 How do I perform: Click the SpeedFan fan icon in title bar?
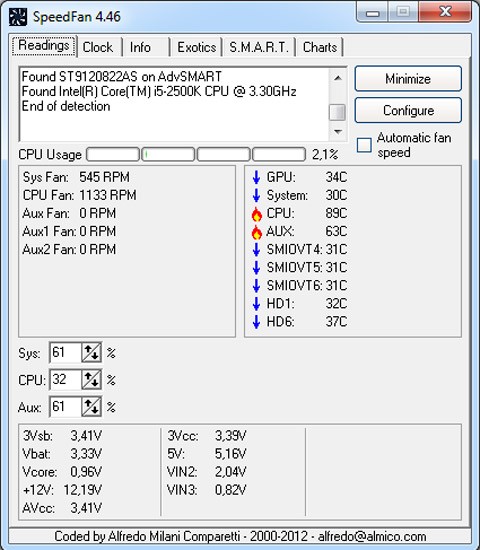18,16
